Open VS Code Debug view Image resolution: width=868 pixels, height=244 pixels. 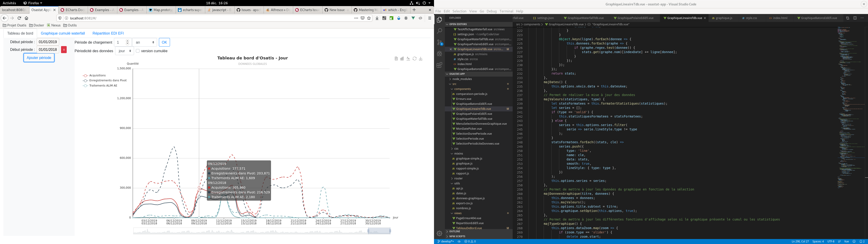[439, 54]
